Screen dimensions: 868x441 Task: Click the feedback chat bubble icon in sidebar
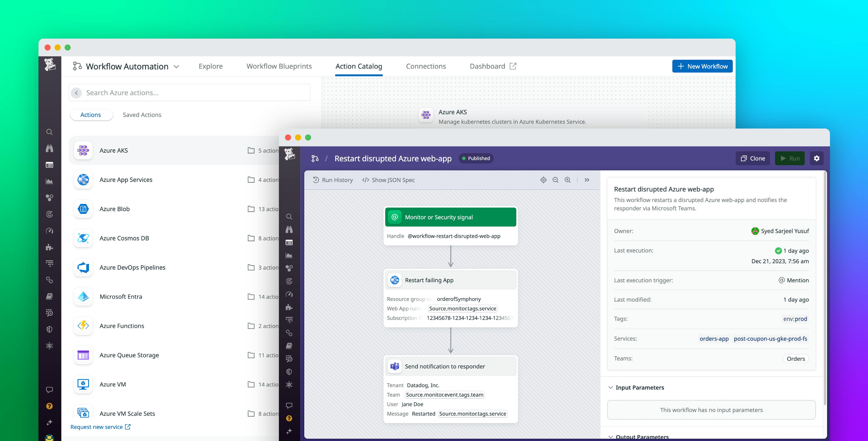tap(50, 390)
